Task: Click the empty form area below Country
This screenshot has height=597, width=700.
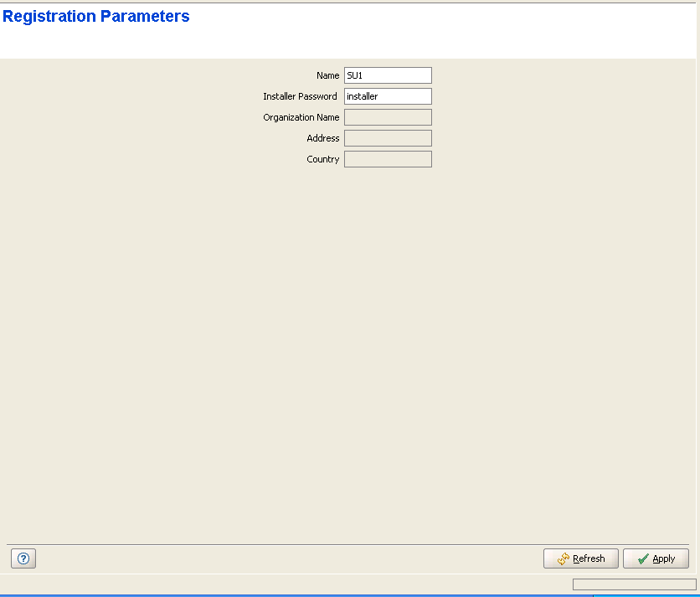Action: coord(348,335)
